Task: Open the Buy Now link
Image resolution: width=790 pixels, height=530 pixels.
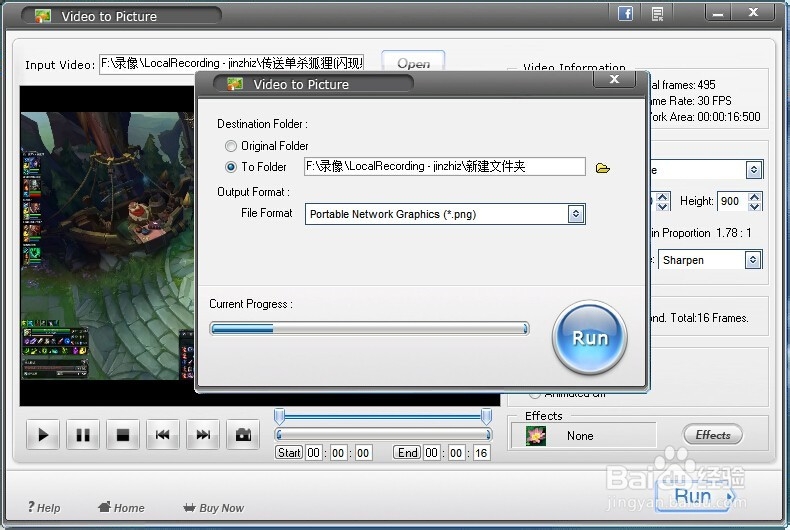Action: (214, 507)
